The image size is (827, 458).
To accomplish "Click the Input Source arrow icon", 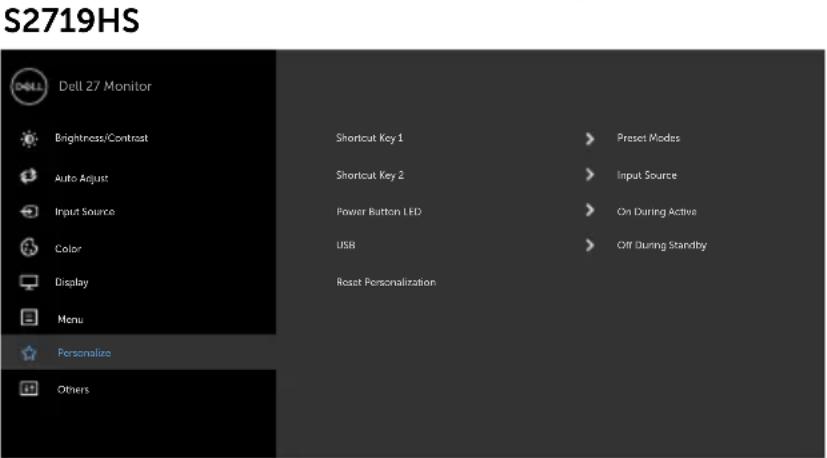I will [x=28, y=212].
